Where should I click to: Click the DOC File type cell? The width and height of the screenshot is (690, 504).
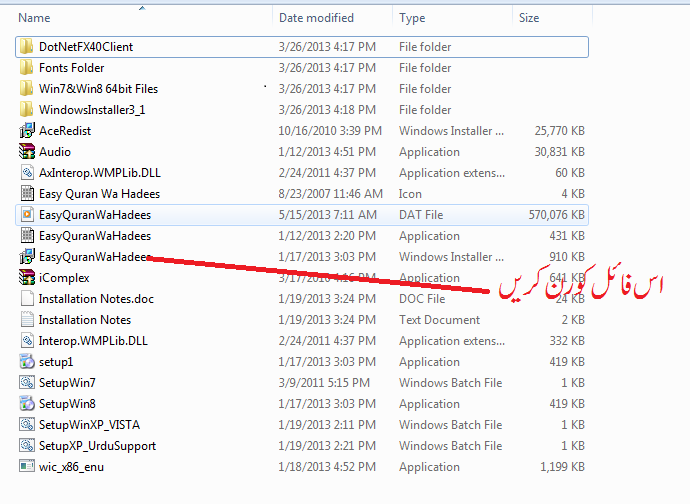click(422, 299)
